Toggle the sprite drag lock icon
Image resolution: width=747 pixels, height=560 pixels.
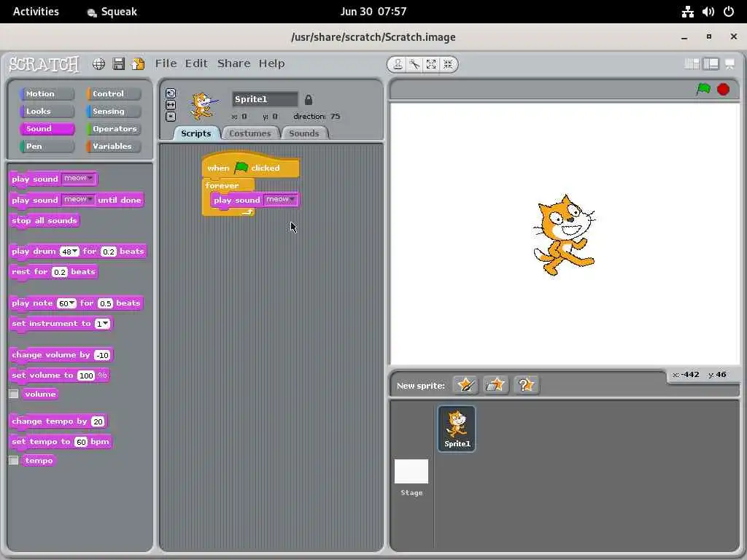point(309,100)
